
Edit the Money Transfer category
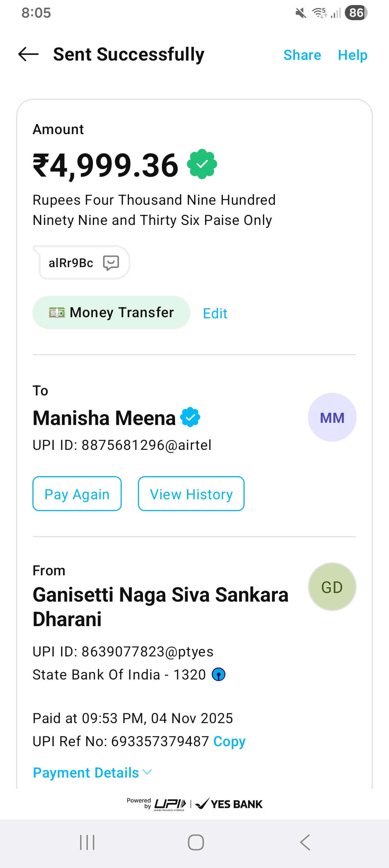pyautogui.click(x=215, y=314)
